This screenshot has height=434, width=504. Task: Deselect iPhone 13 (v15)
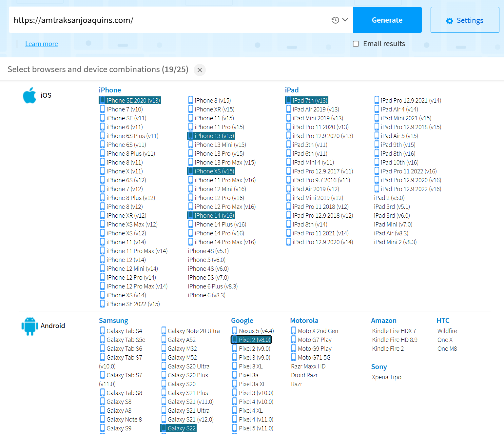[x=211, y=136]
